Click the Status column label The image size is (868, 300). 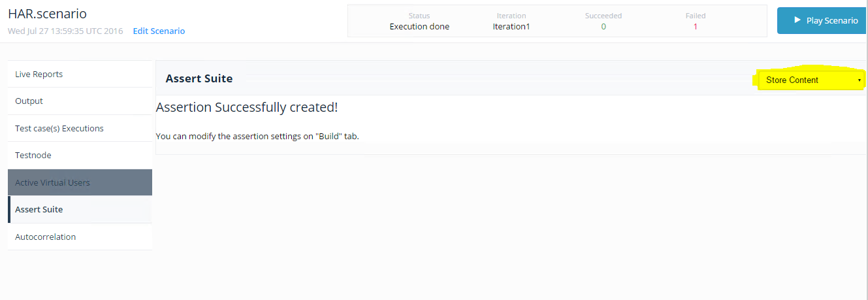click(x=419, y=16)
